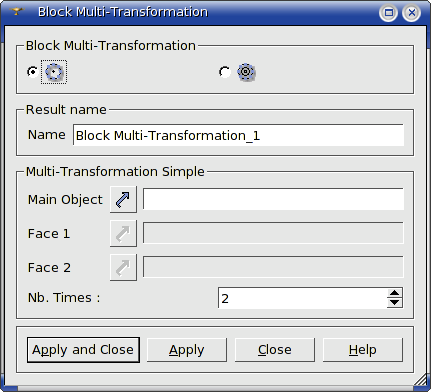Click the Main Object selection arrow button
Screen dimensions: 431x392
(123, 199)
